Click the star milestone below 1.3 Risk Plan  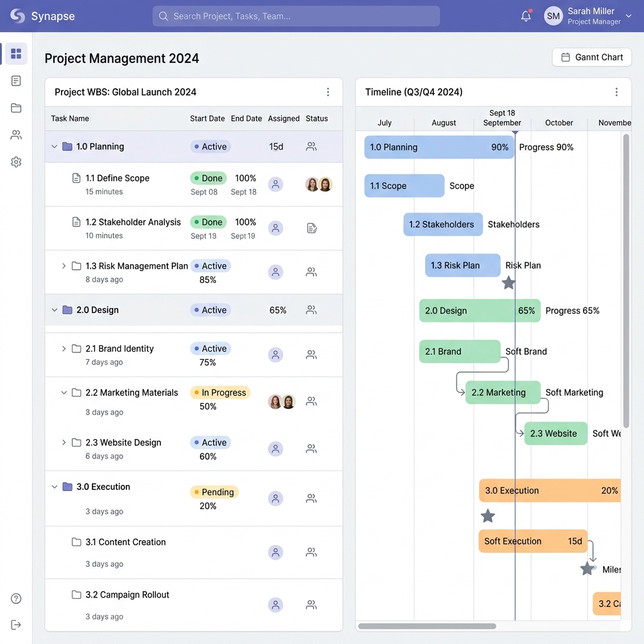point(508,282)
